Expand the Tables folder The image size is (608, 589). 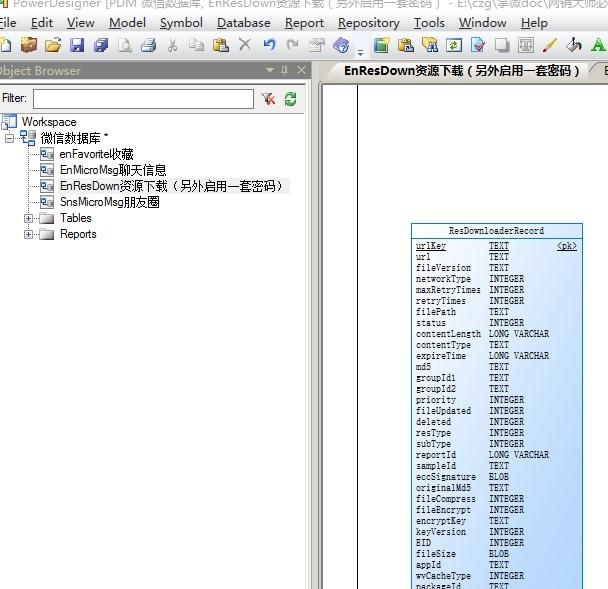[x=28, y=218]
